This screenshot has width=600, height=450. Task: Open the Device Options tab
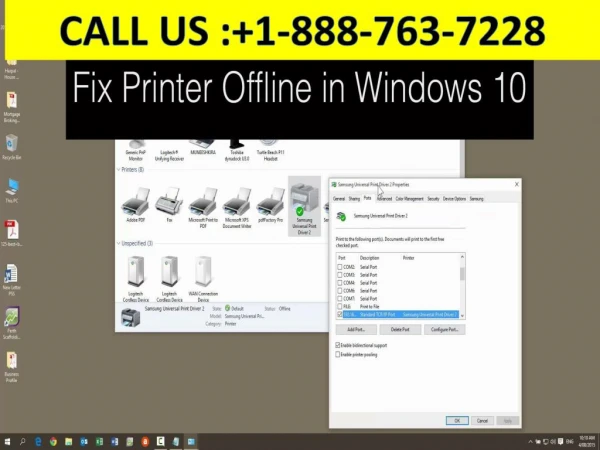455,199
